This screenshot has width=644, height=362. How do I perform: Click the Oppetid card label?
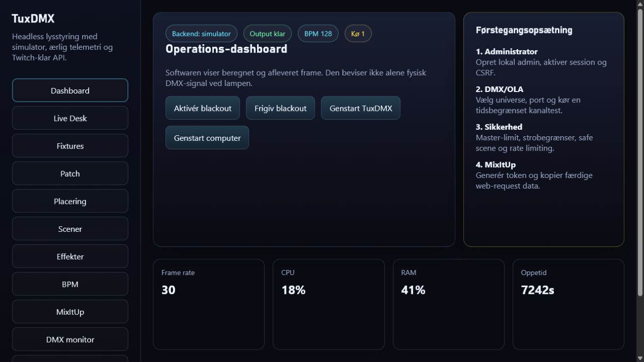pyautogui.click(x=534, y=273)
